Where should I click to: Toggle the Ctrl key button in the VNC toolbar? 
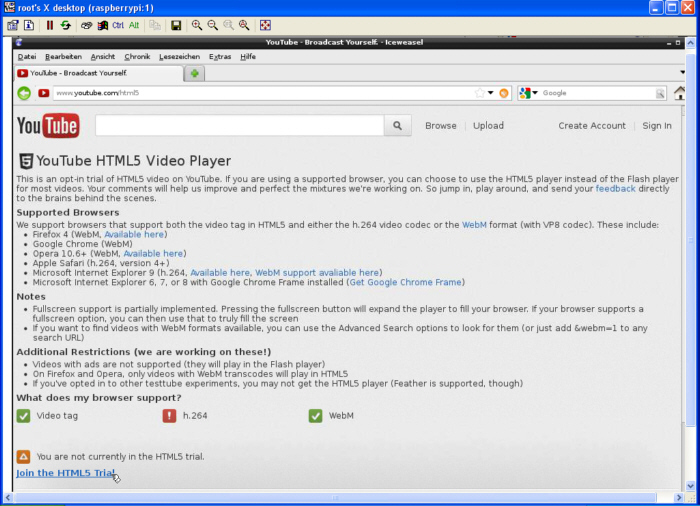(x=118, y=25)
